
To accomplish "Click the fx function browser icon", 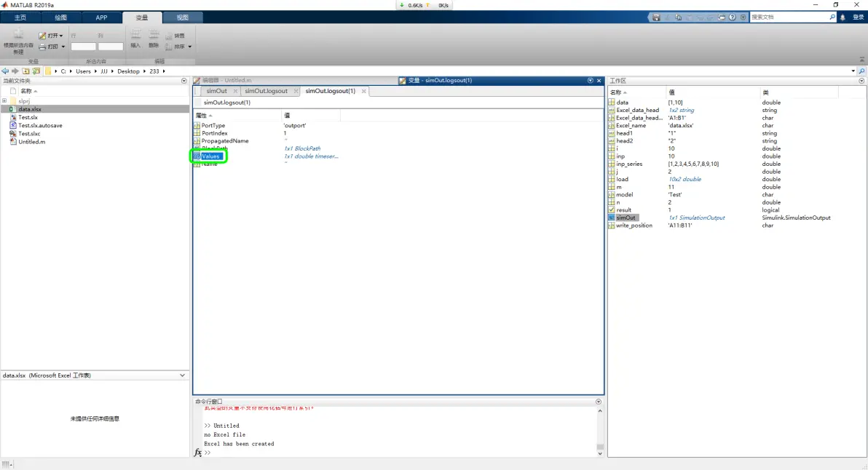I will click(197, 453).
